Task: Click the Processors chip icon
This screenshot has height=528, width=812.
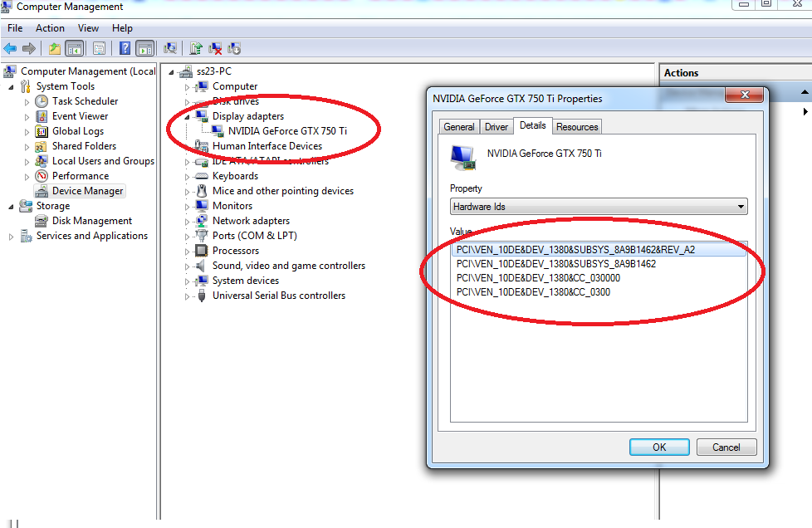Action: (202, 251)
